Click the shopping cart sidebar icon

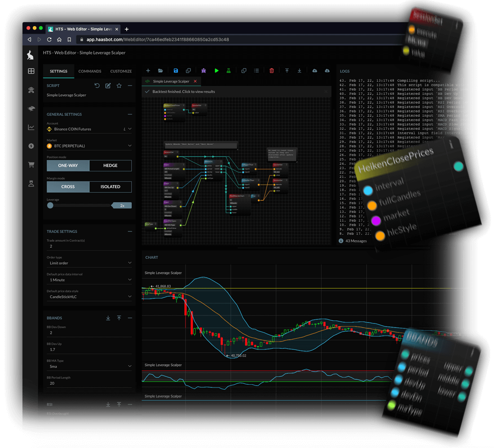coord(31,164)
